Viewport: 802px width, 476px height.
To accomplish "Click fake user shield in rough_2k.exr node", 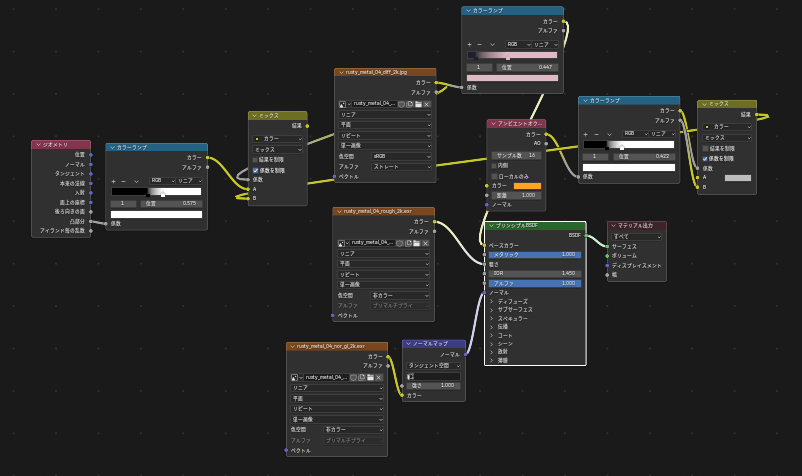I will (399, 243).
